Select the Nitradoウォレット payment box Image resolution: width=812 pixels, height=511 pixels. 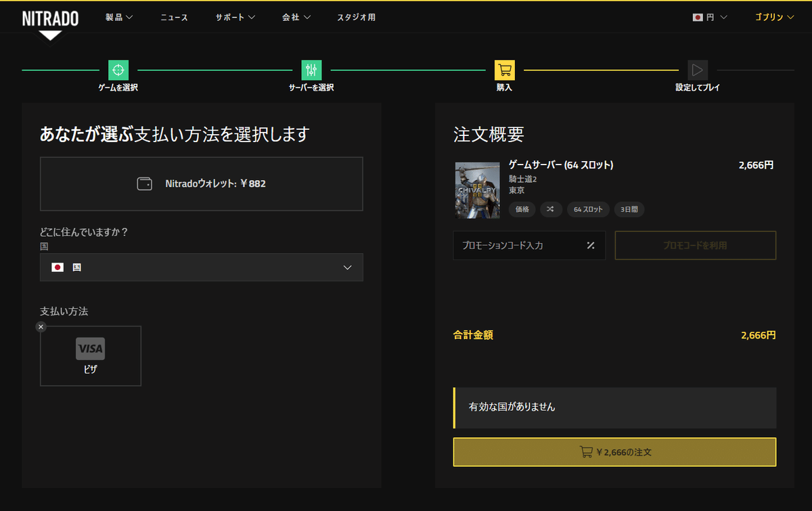(202, 184)
